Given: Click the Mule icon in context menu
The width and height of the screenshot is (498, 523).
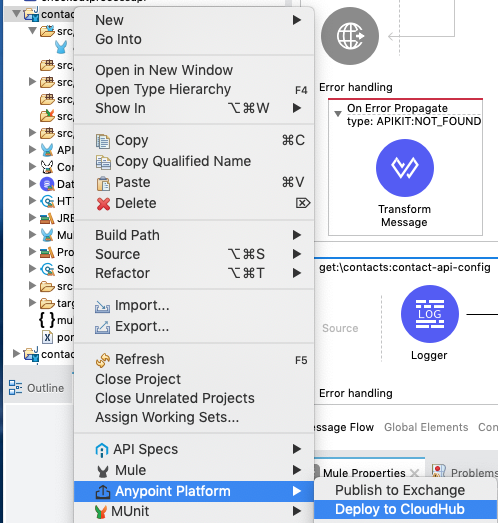Looking at the screenshot, I should [x=103, y=471].
